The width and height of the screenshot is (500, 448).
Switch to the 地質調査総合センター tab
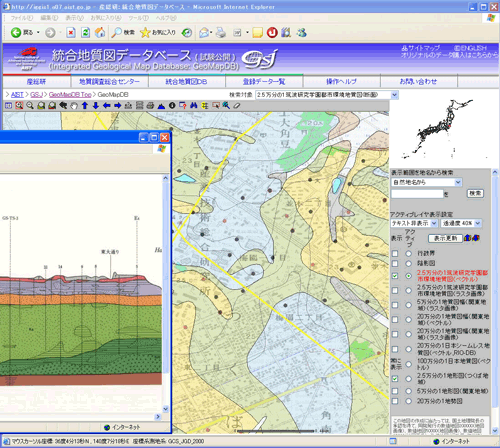[109, 81]
